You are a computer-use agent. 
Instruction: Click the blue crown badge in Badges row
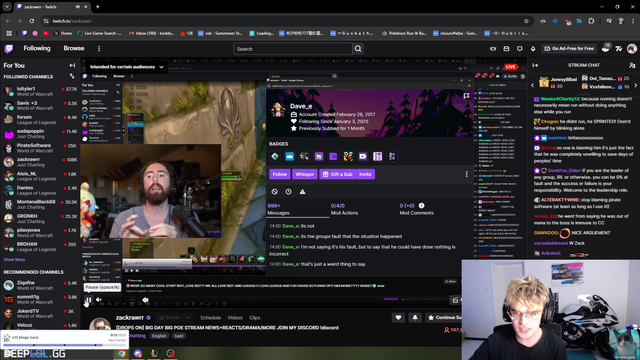click(289, 156)
